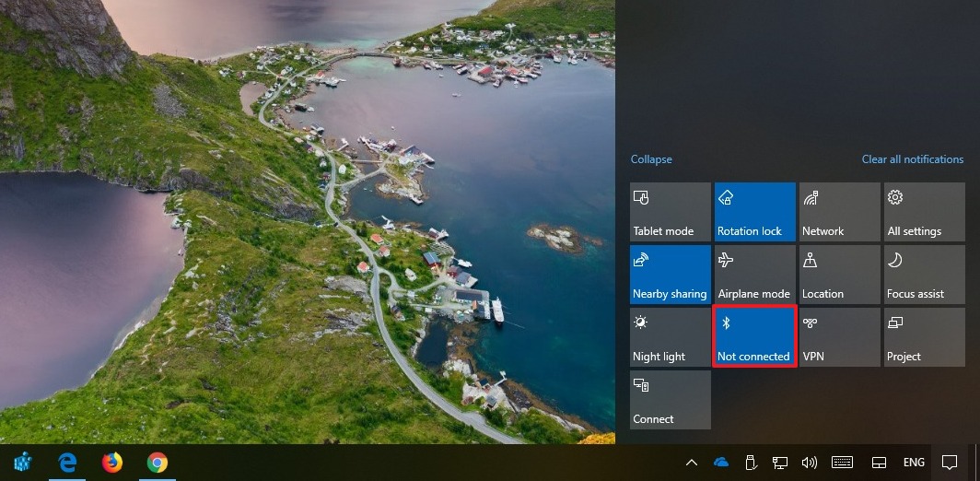This screenshot has height=481, width=980.
Task: Open the Network quick action tile
Action: [839, 212]
